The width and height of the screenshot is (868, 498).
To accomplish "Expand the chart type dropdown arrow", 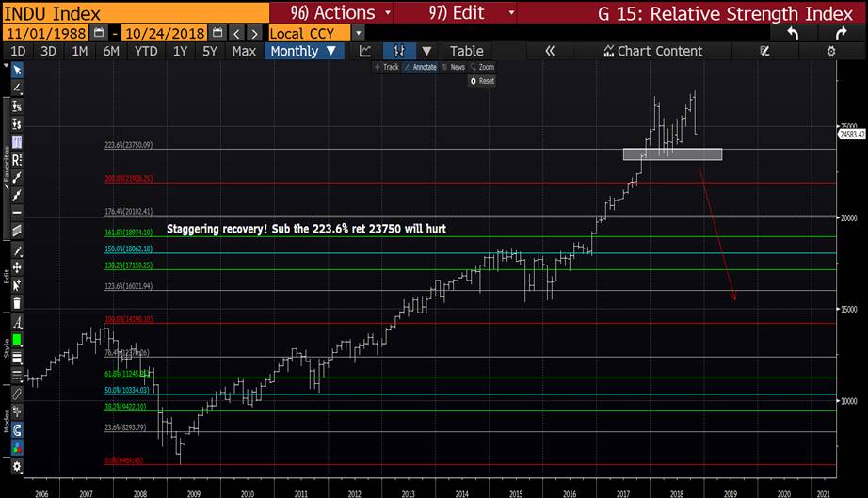I will click(x=426, y=52).
